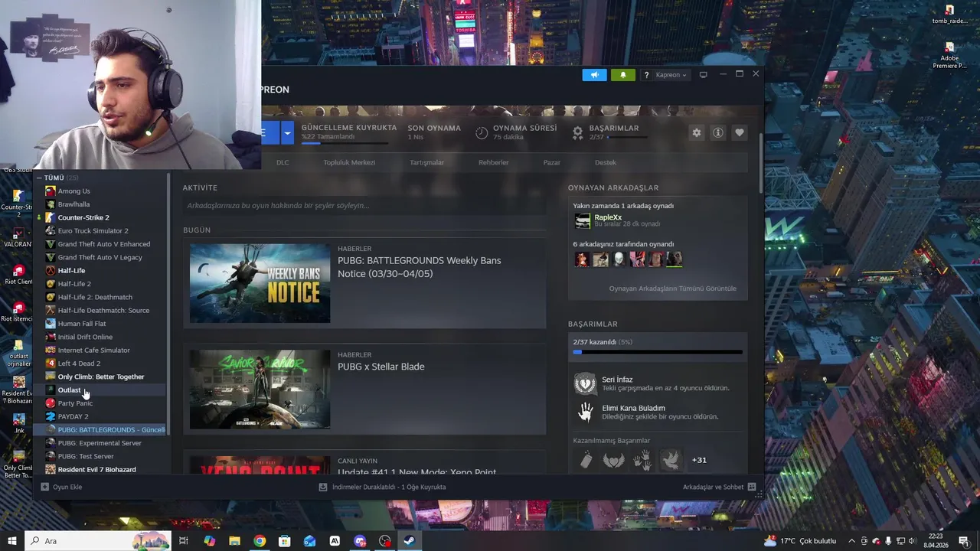Open the friends chat grid icon
The height and width of the screenshot is (551, 980).
click(x=752, y=487)
